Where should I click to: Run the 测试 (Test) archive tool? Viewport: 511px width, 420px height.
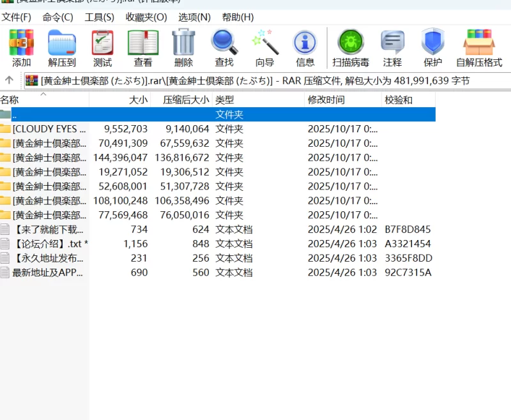[103, 43]
